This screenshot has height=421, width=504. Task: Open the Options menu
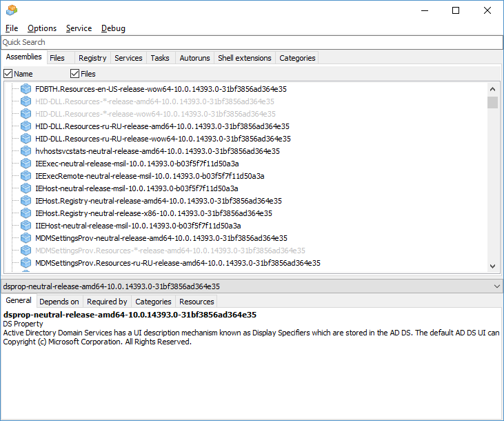tap(42, 28)
